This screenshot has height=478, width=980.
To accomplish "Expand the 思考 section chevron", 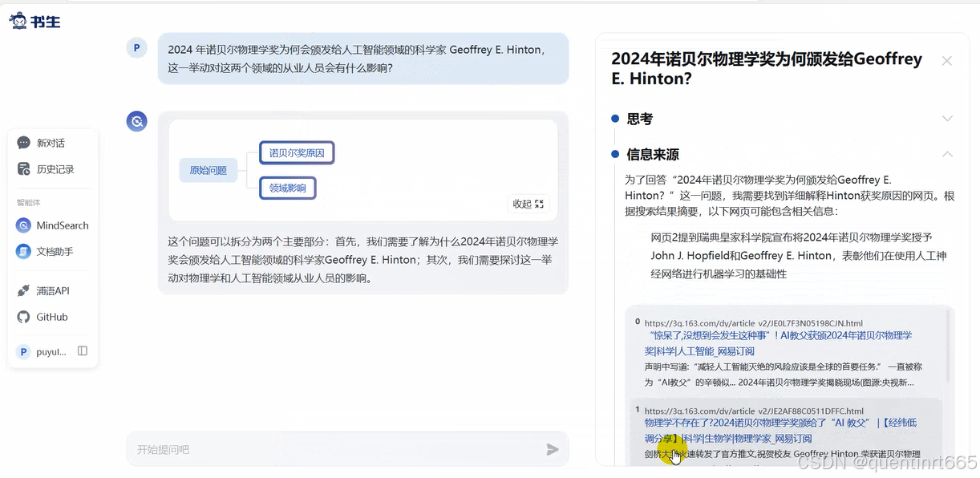I will [947, 119].
